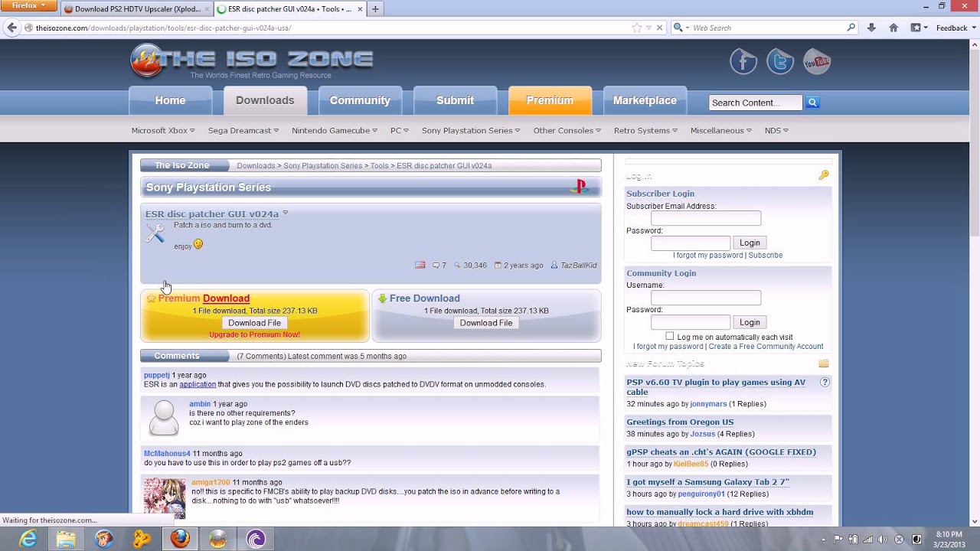This screenshot has height=551, width=980.
Task: Click the Firefox address bar
Action: [329, 28]
